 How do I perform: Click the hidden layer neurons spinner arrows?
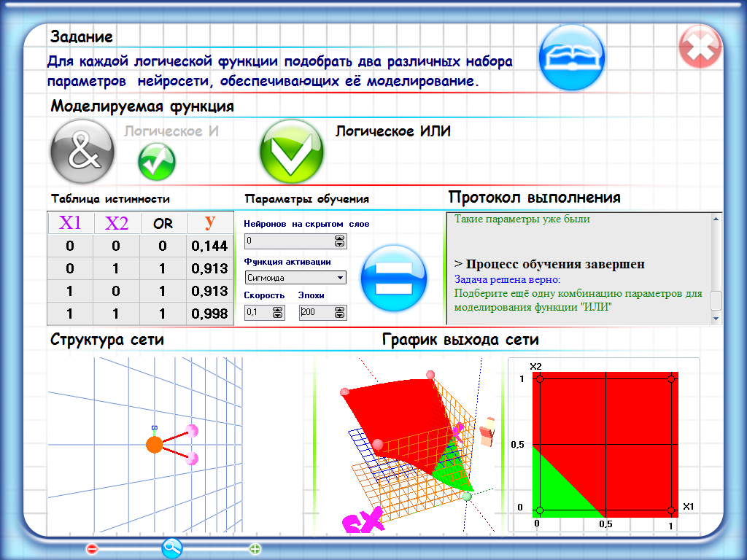point(339,241)
